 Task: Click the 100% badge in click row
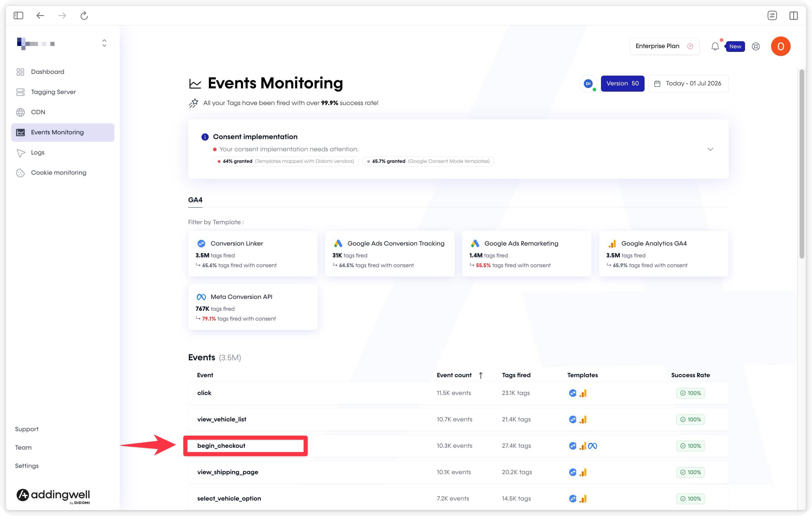pos(690,393)
